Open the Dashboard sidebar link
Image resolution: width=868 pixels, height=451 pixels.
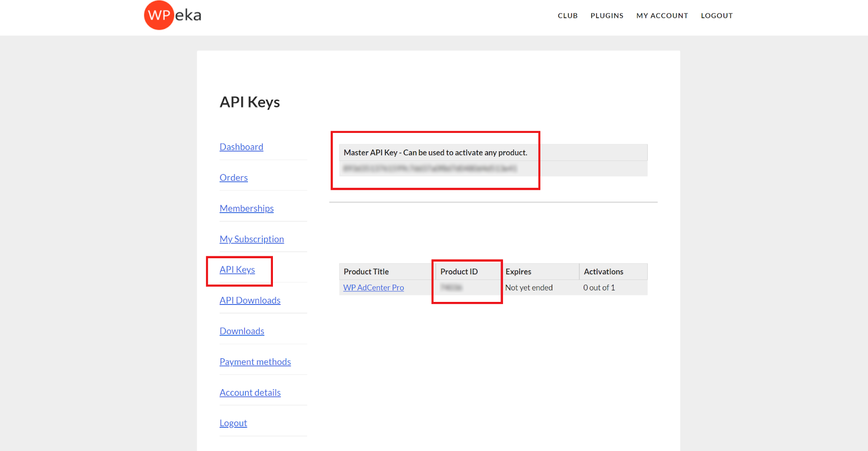click(x=241, y=147)
